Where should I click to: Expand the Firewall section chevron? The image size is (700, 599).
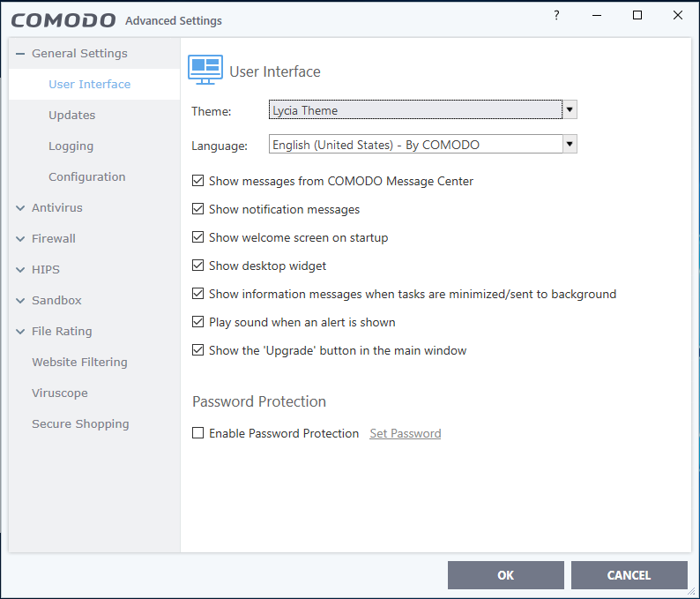pos(20,239)
